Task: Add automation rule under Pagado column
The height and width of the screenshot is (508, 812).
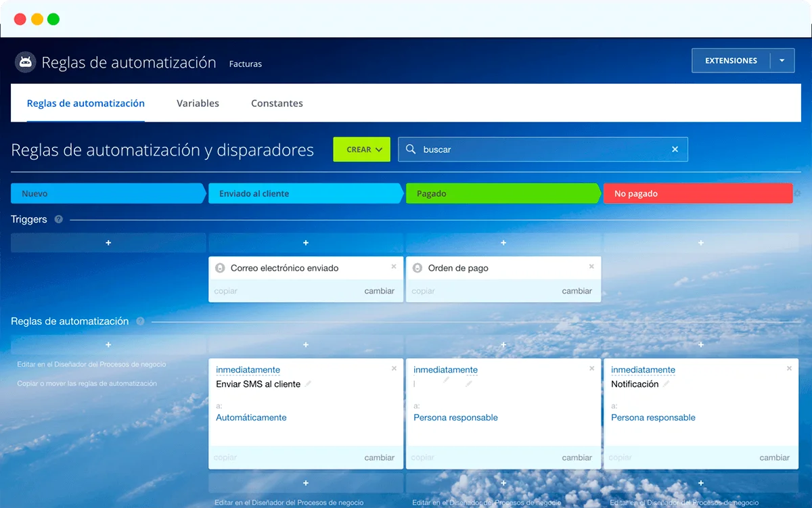Action: pos(503,345)
